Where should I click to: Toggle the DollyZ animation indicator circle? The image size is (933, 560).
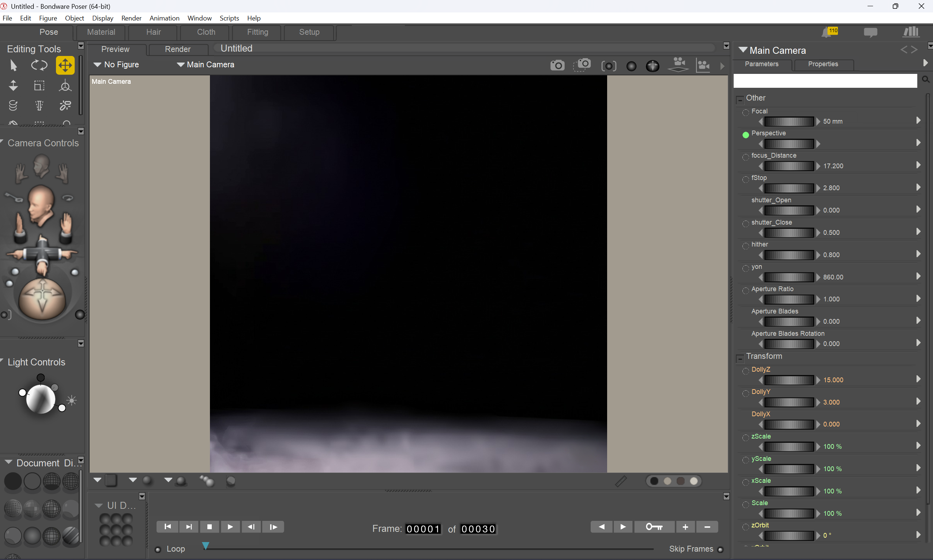point(745,371)
